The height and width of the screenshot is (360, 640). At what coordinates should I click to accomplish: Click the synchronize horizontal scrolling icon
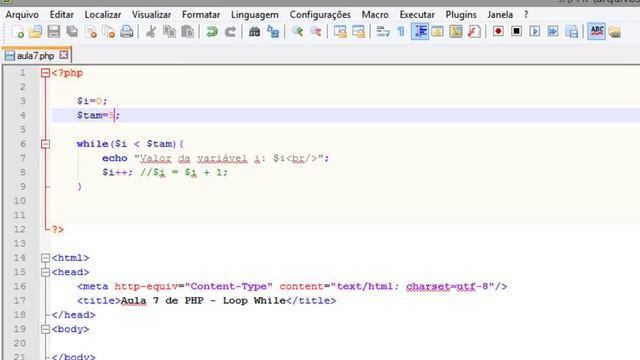pyautogui.click(x=358, y=32)
